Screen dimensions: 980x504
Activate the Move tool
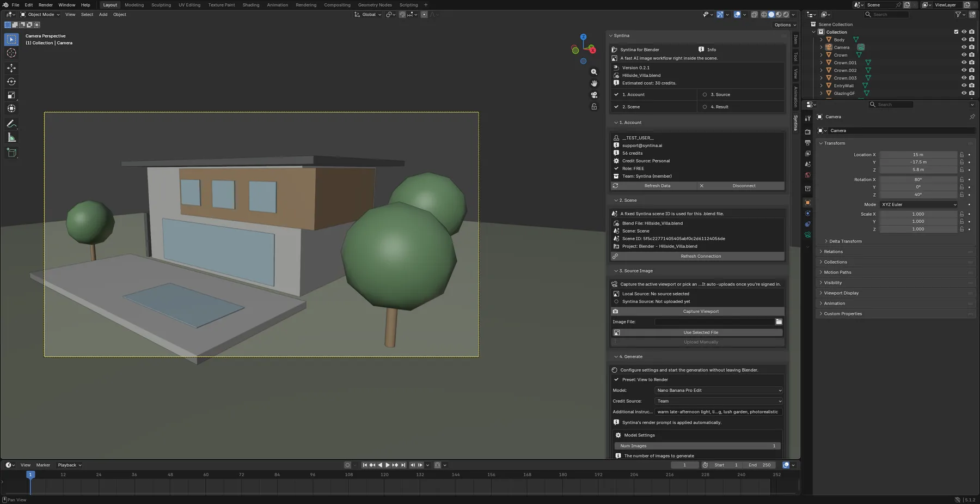[x=11, y=68]
